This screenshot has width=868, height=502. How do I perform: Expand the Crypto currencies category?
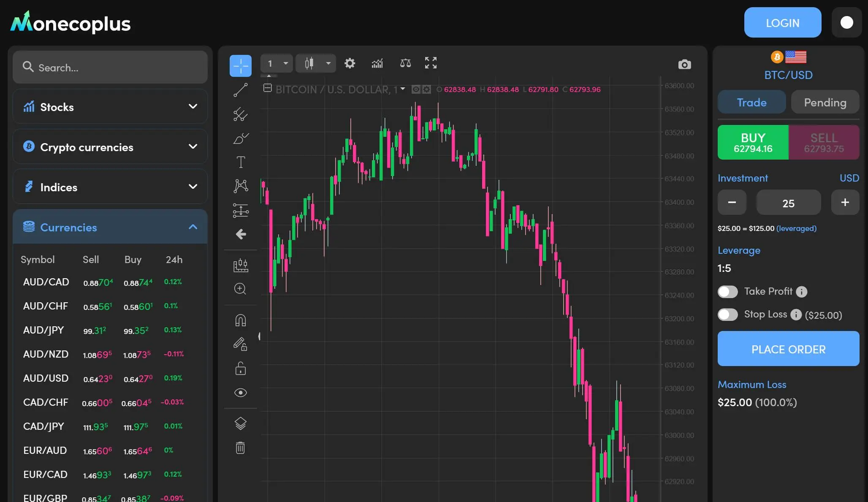point(110,147)
